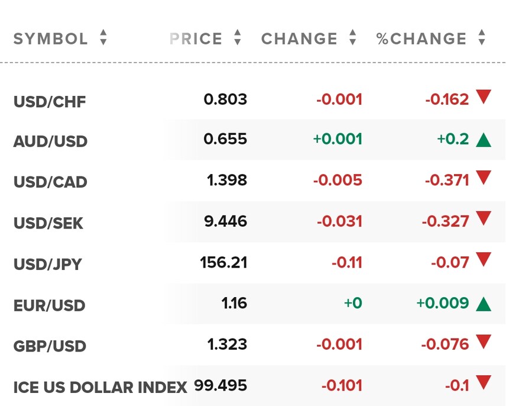
Task: Click the sort arrows next to CHANGE
Action: coord(353,38)
